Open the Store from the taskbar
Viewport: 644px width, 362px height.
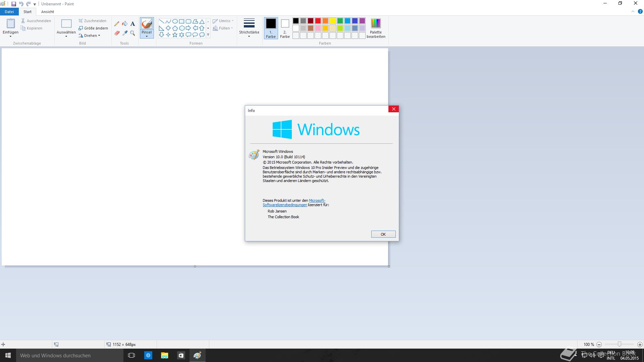pos(181,355)
